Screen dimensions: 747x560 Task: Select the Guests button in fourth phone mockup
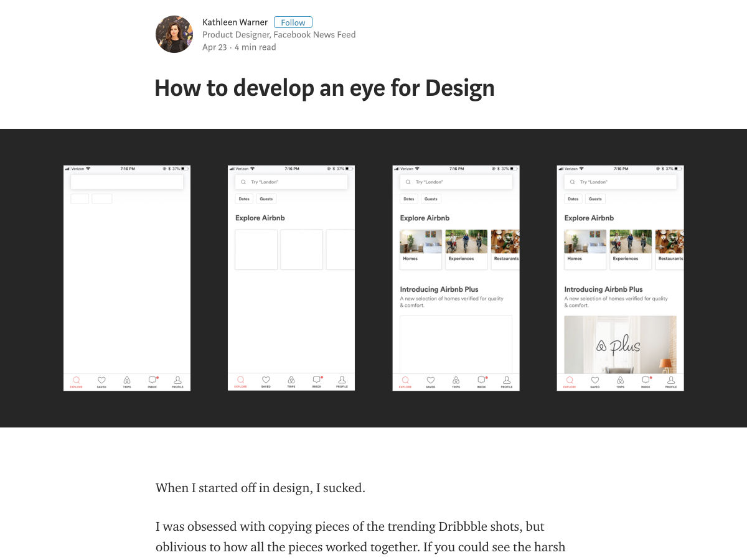pyautogui.click(x=595, y=199)
